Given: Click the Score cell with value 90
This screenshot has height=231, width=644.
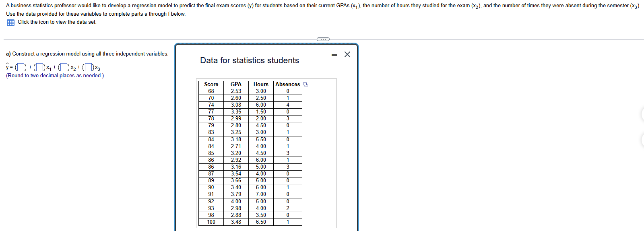Looking at the screenshot, I should click(x=211, y=188).
